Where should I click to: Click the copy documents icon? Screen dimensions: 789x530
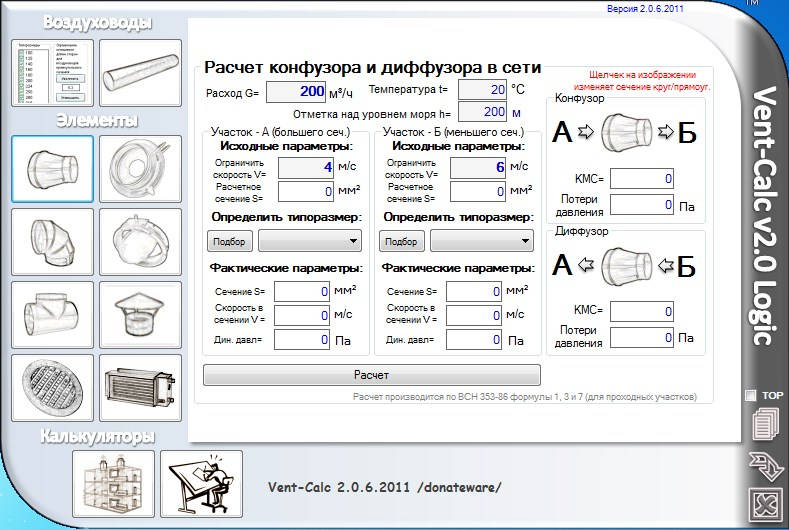click(x=764, y=424)
